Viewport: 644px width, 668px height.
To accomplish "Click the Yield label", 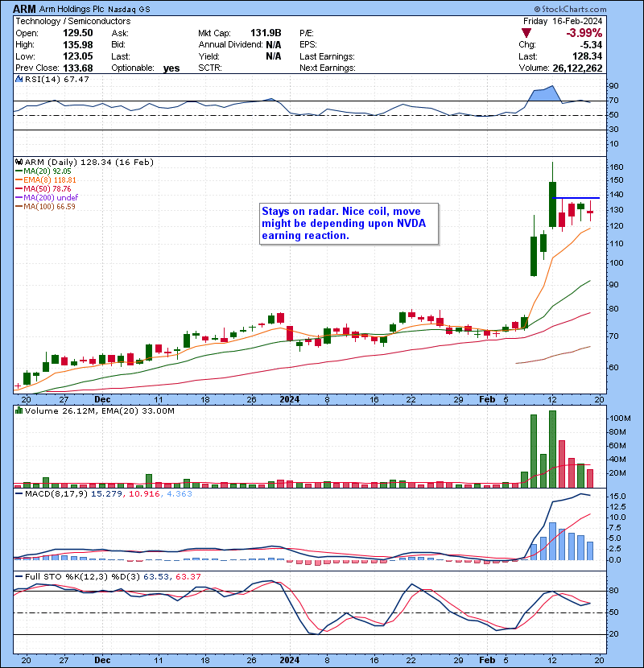I will pos(208,56).
